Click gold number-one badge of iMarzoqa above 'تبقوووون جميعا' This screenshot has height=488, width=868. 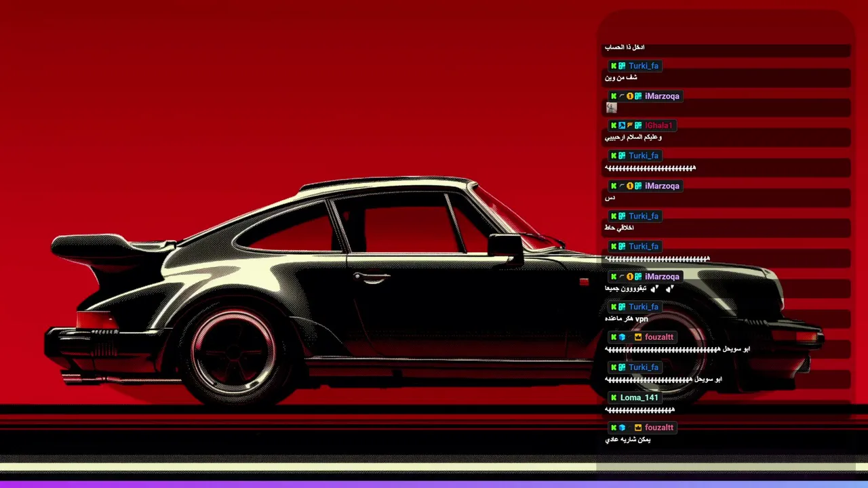click(x=630, y=277)
